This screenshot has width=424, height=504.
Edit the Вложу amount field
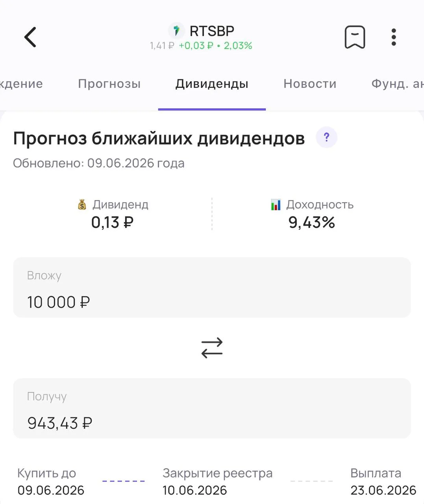[x=212, y=287]
